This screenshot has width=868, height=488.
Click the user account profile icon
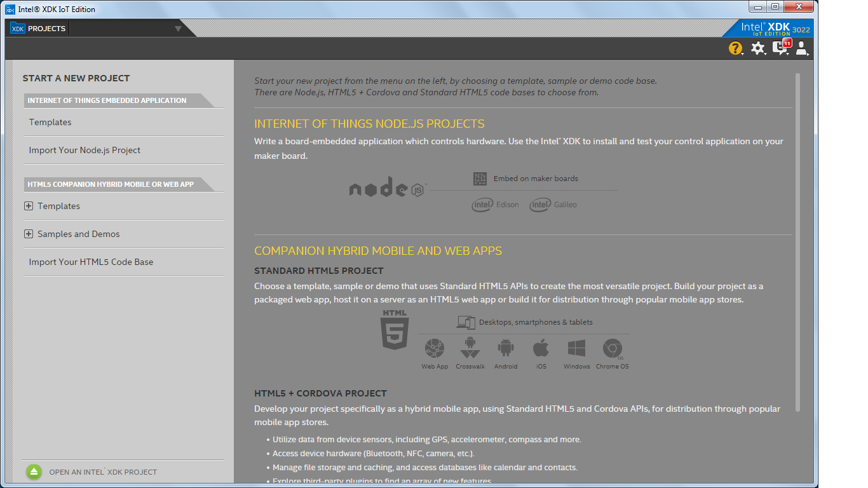[801, 48]
